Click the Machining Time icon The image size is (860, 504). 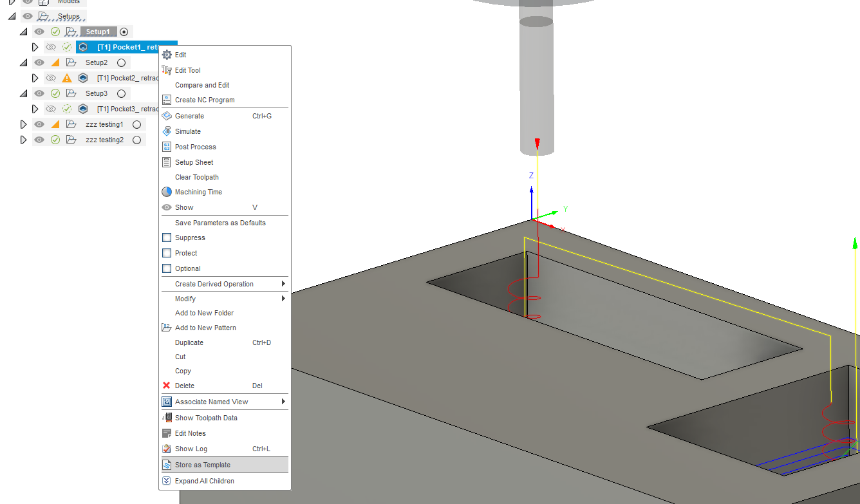point(167,191)
